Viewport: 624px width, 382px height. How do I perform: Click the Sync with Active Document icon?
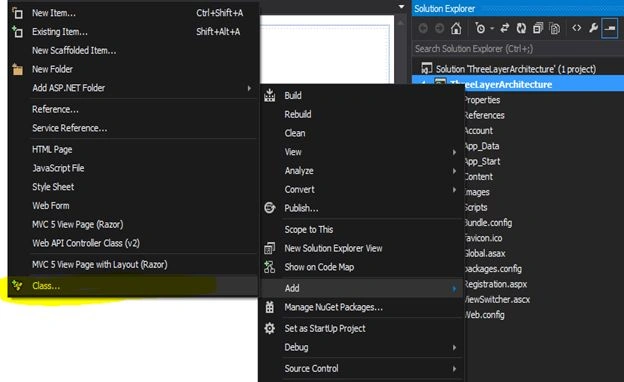tap(505, 28)
